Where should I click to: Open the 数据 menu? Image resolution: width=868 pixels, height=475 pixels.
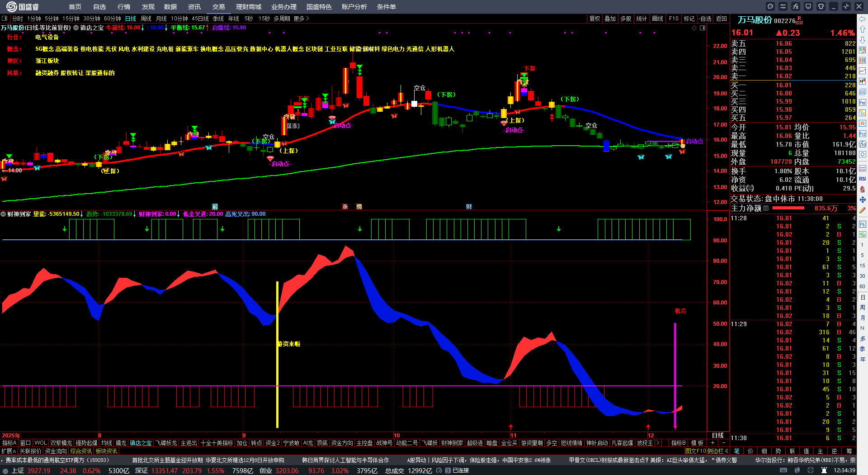(x=170, y=7)
